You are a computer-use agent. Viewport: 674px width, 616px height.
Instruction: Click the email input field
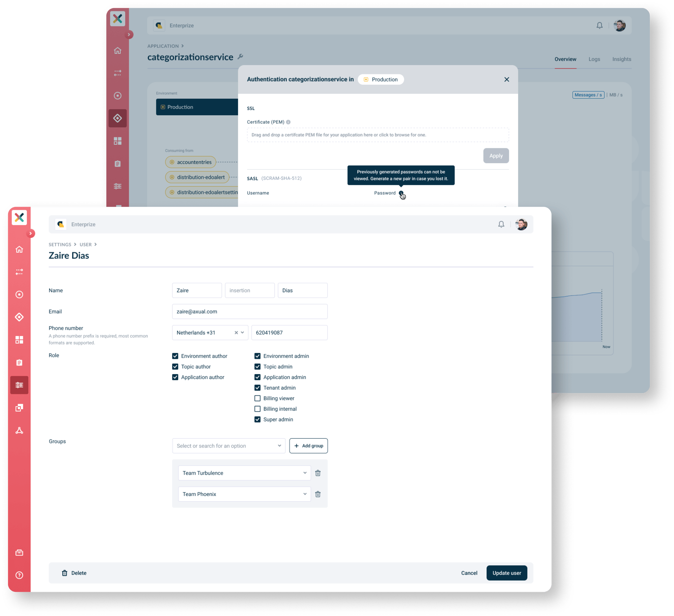pos(251,311)
